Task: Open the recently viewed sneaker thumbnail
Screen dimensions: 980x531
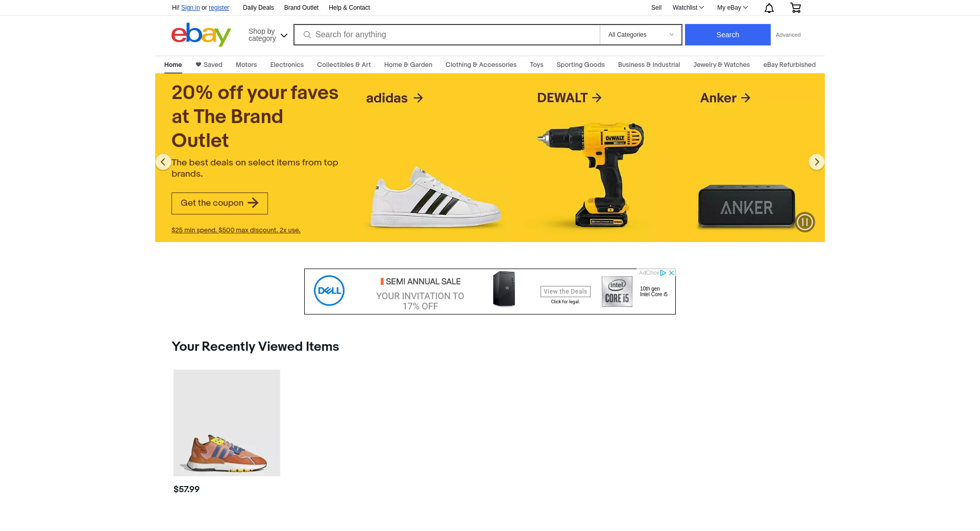Action: 227,423
